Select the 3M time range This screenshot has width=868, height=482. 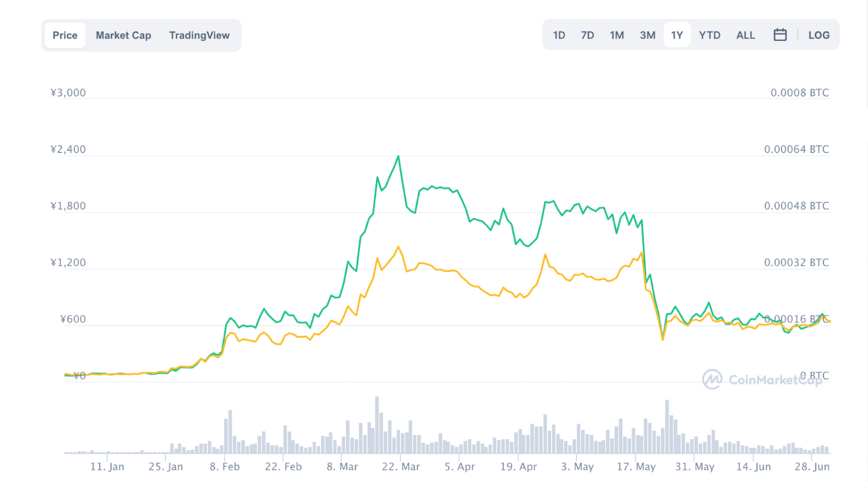(x=647, y=35)
